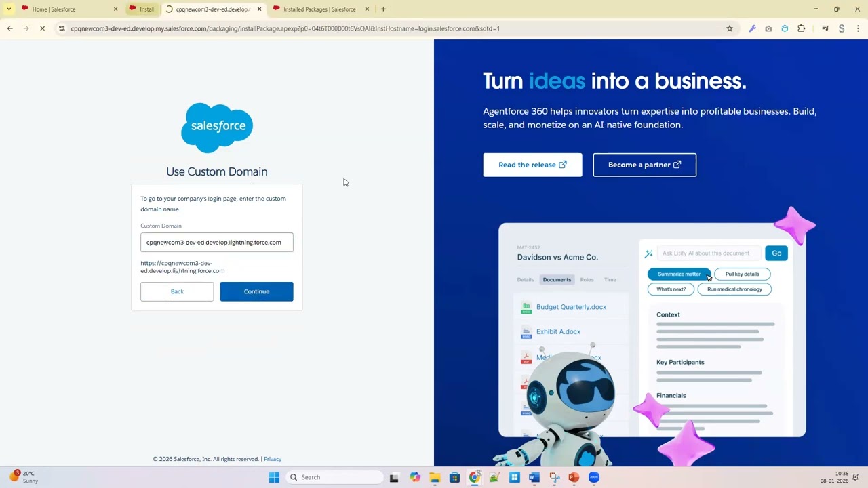Open Zoom from taskbar
This screenshot has width=868, height=488.
tap(594, 477)
